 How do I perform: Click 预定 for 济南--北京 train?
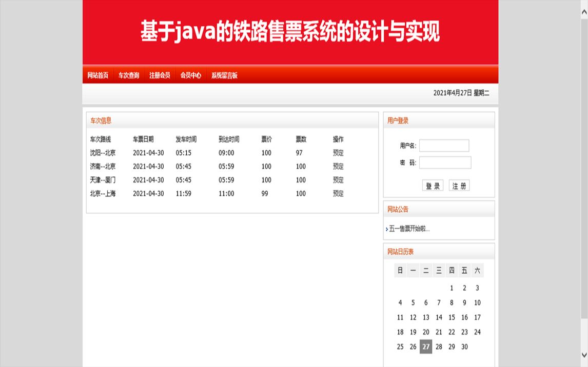click(x=338, y=166)
